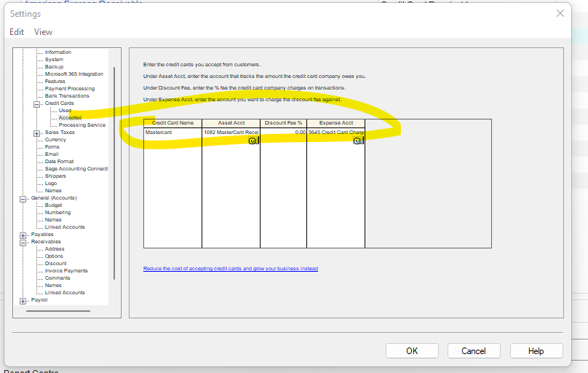Open the Asset Acct lookup magnifier

pos(253,141)
